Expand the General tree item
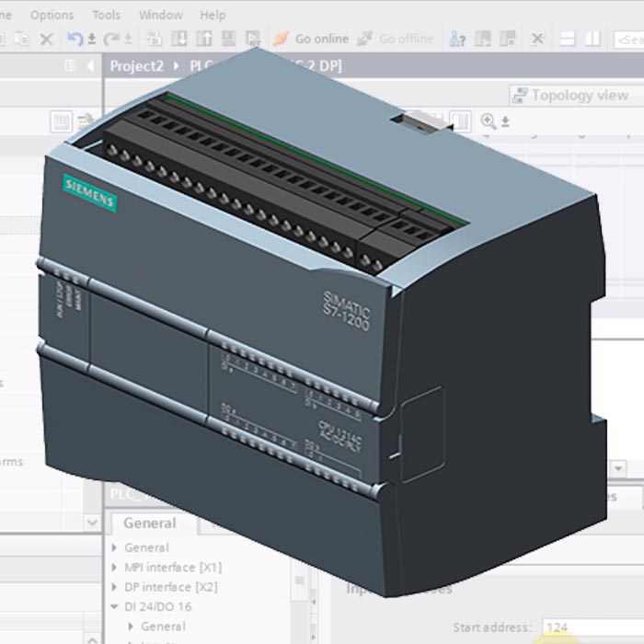This screenshot has width=644, height=644. click(115, 547)
